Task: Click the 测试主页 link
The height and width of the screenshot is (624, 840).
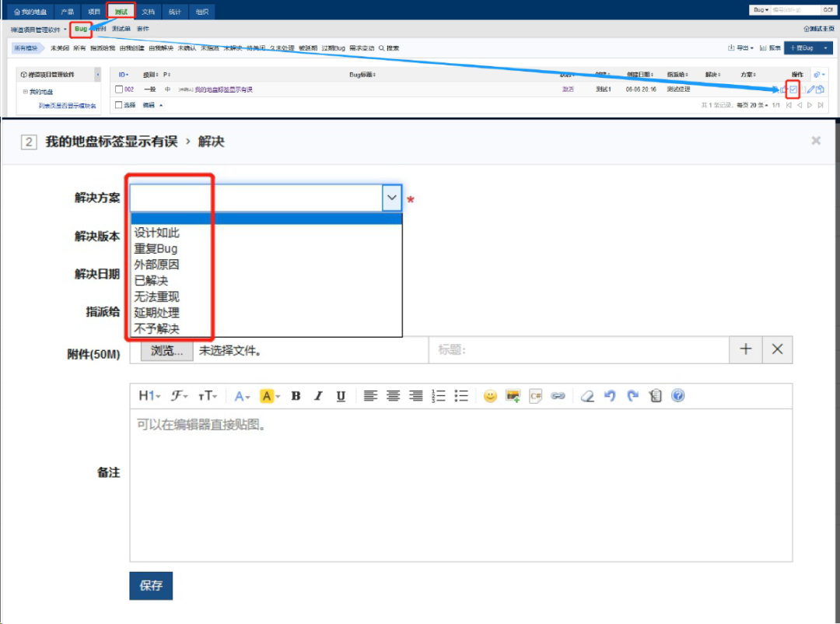Action: (818, 29)
